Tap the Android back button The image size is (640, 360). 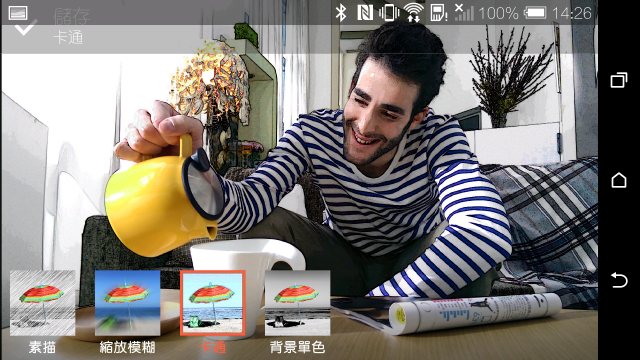pyautogui.click(x=619, y=280)
